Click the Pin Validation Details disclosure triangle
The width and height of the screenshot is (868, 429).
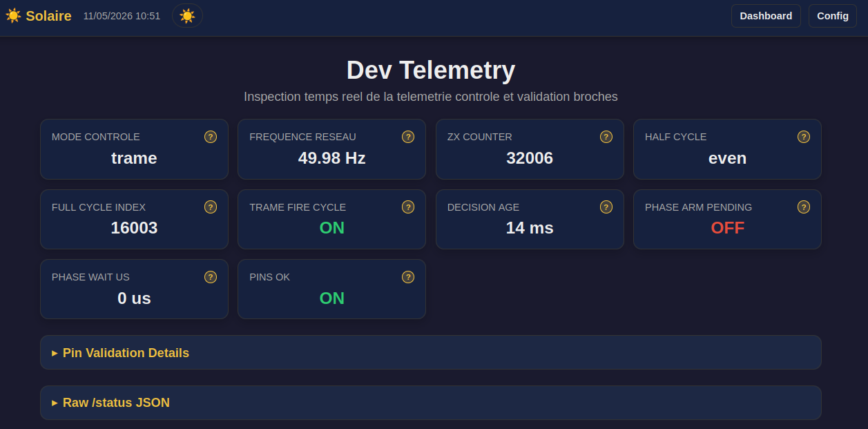55,353
